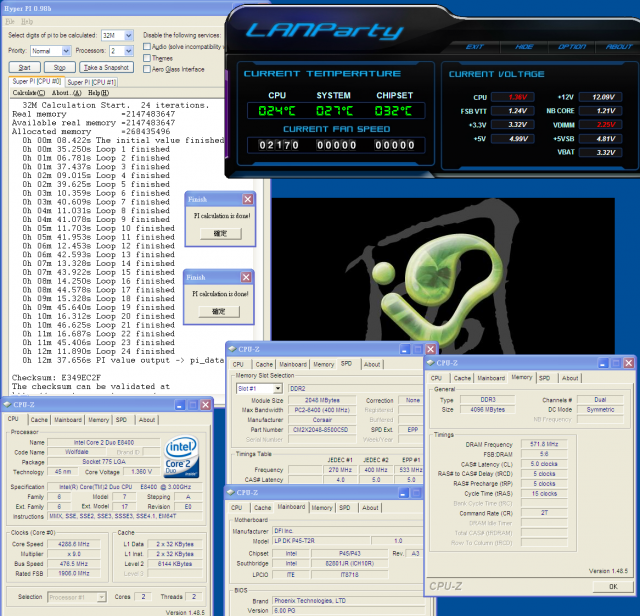This screenshot has height=616, width=640.
Task: Click the DRAM Frequency 571.8 MHz value
Action: coord(544,444)
